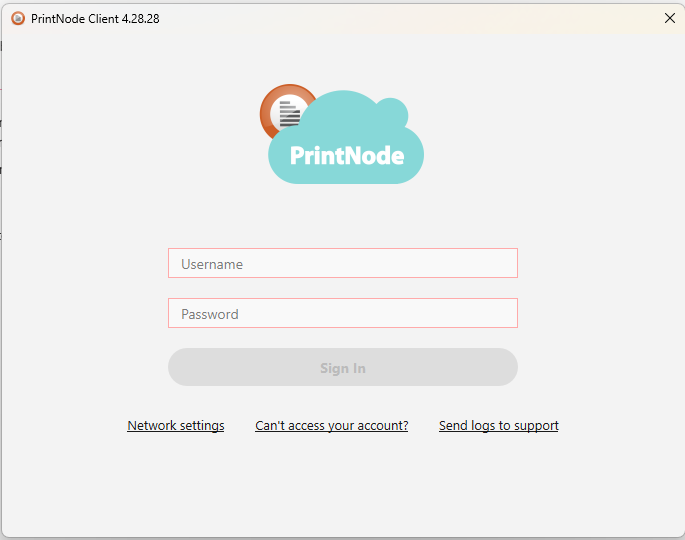
Task: Click the empty title bar area beside the title
Action: [x=400, y=18]
